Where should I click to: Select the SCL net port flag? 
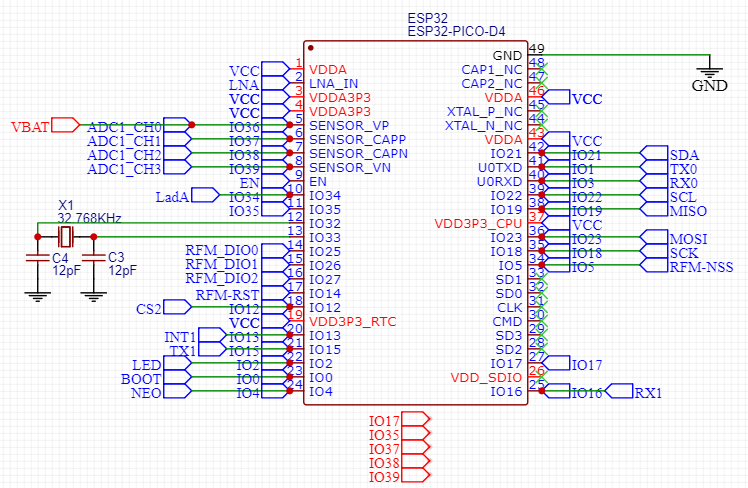pos(654,195)
